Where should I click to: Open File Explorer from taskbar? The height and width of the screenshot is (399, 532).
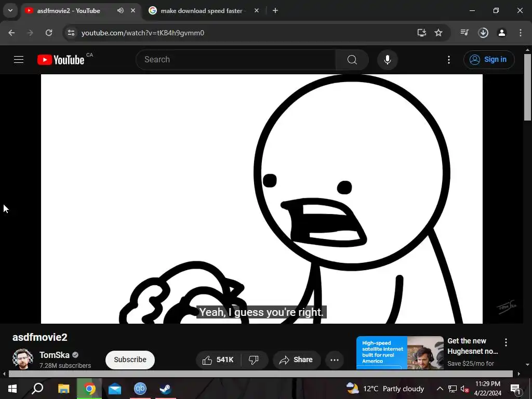coord(63,389)
